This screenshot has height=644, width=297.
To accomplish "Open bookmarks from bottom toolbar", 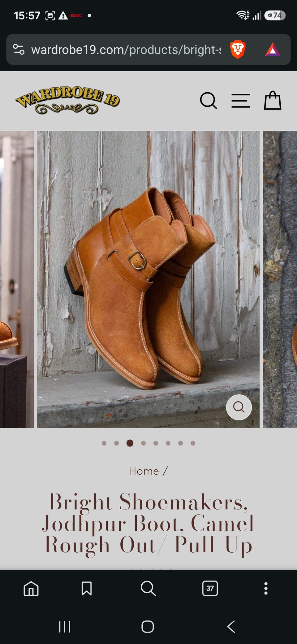I will click(x=87, y=588).
